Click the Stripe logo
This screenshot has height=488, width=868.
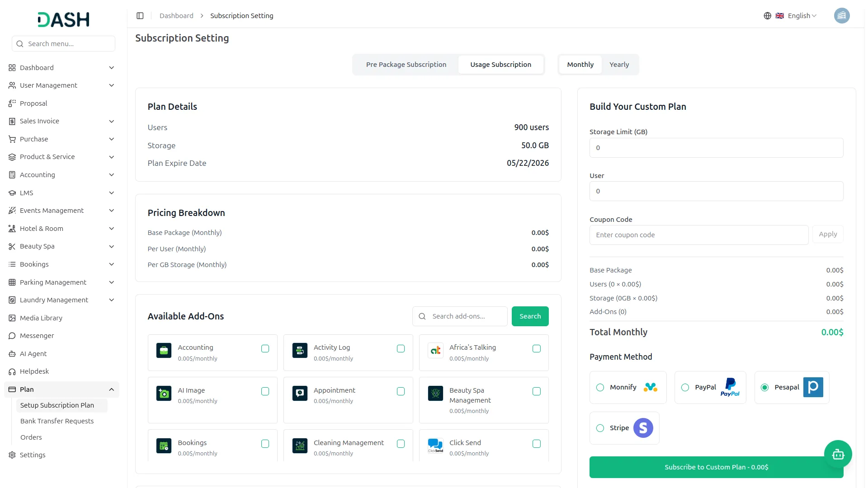(x=643, y=428)
